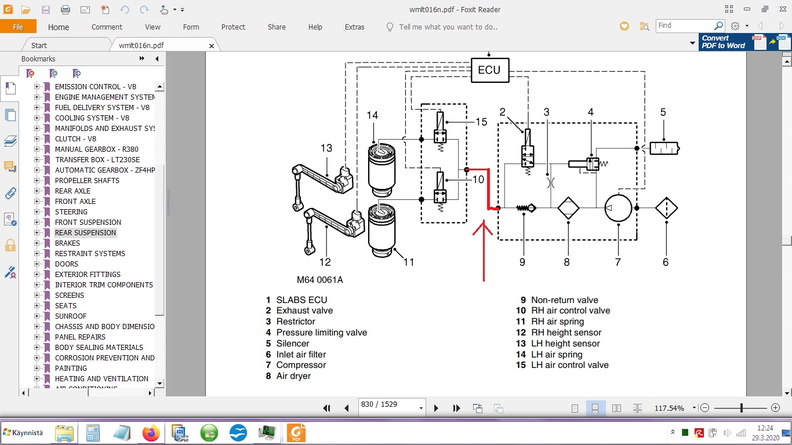The width and height of the screenshot is (792, 445).
Task: Open the Comment ribbon tab
Action: (x=106, y=27)
